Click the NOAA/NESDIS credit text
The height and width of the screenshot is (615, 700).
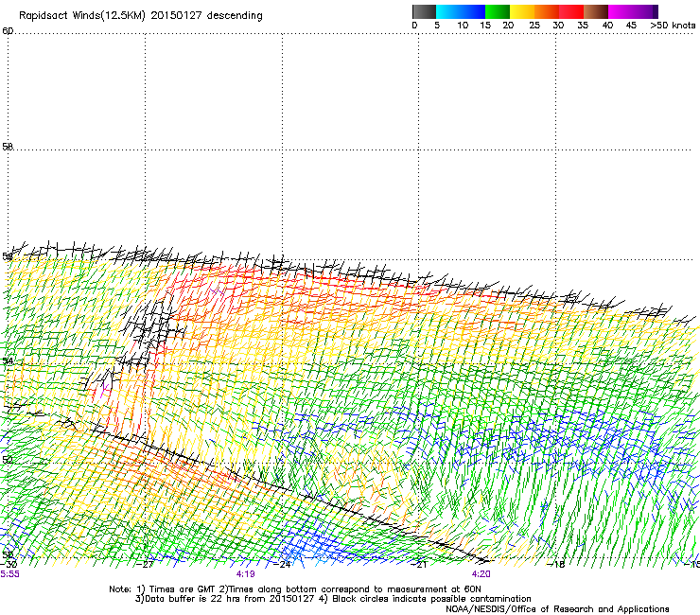pyautogui.click(x=557, y=609)
